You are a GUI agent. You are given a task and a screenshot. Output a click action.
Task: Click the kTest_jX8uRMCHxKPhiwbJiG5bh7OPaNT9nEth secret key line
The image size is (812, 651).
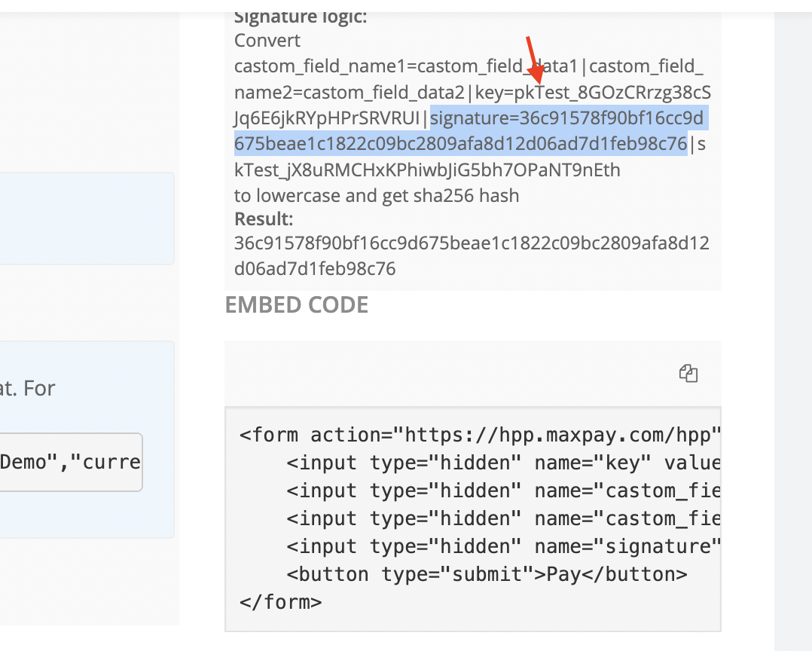point(427,170)
